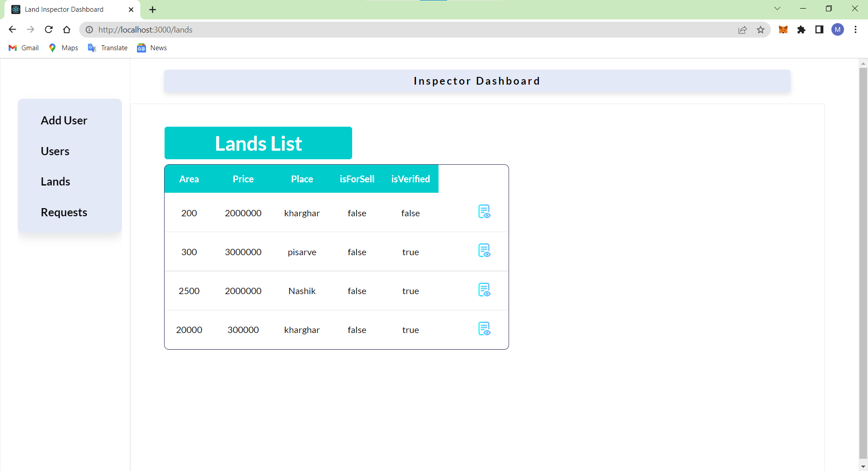Bookmark this page with the star
868x471 pixels.
(761, 29)
